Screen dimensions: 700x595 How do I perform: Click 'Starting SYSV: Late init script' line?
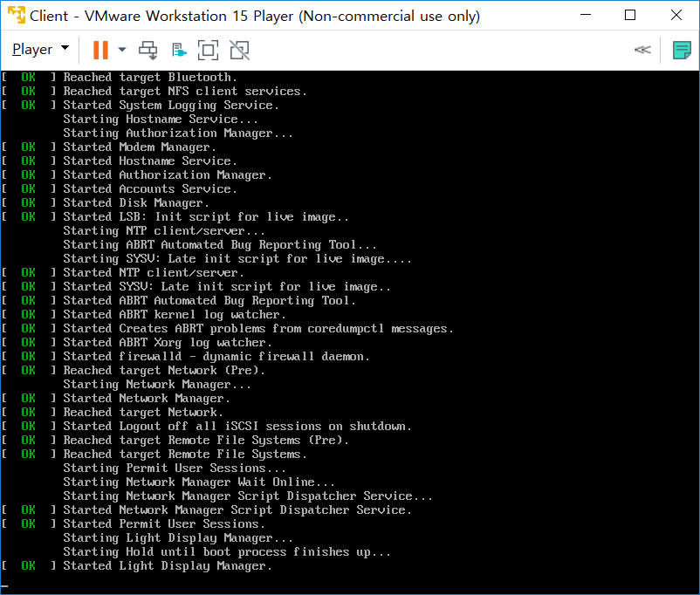point(237,259)
